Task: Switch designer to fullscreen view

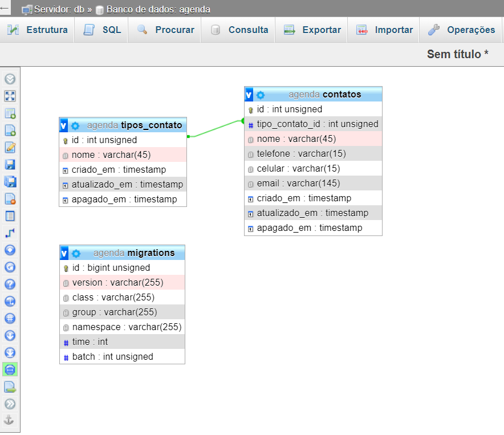Action: 10,96
